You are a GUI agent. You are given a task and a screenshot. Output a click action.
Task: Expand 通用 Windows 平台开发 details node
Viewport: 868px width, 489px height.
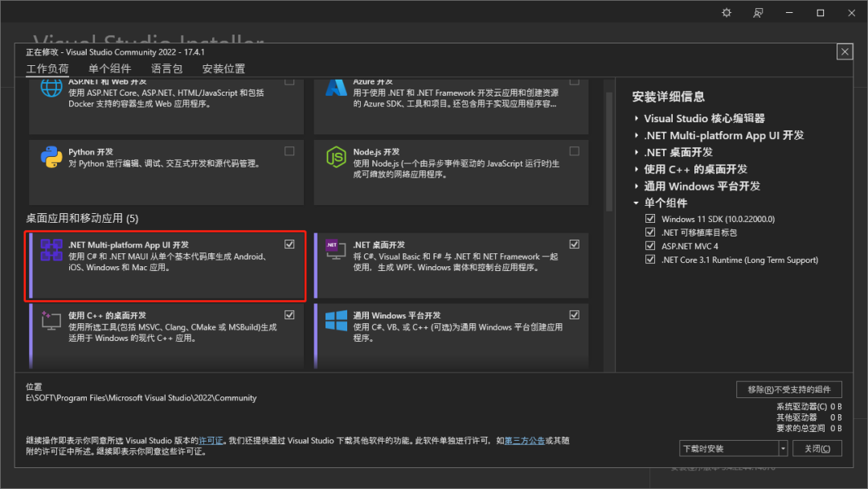click(637, 186)
